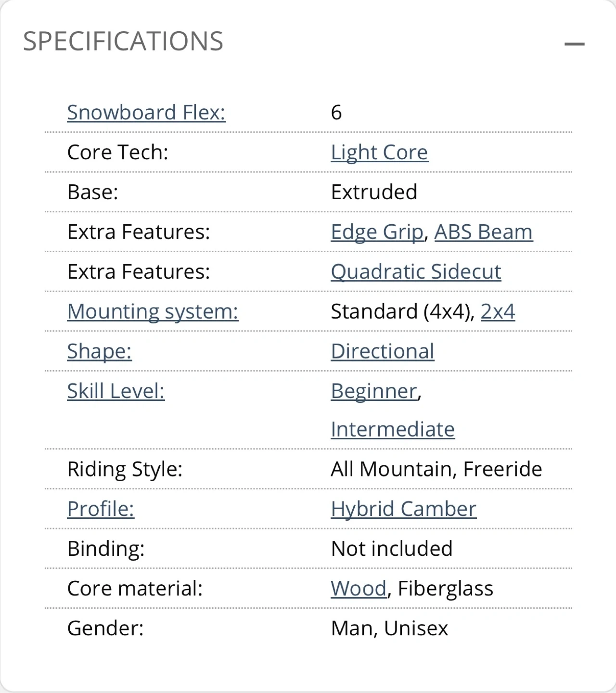Open the Light Core link
The height and width of the screenshot is (693, 616).
(379, 153)
